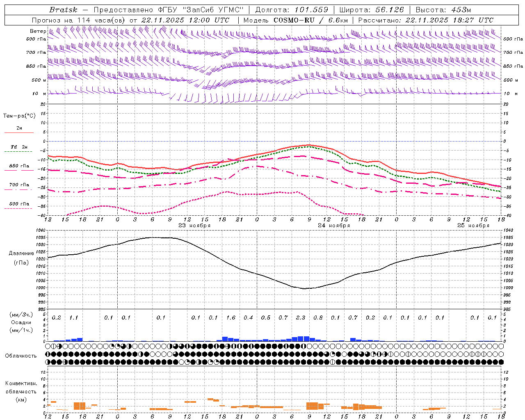The height and width of the screenshot is (420, 525).
Task: Click the Давление panel label
Action: (x=21, y=253)
